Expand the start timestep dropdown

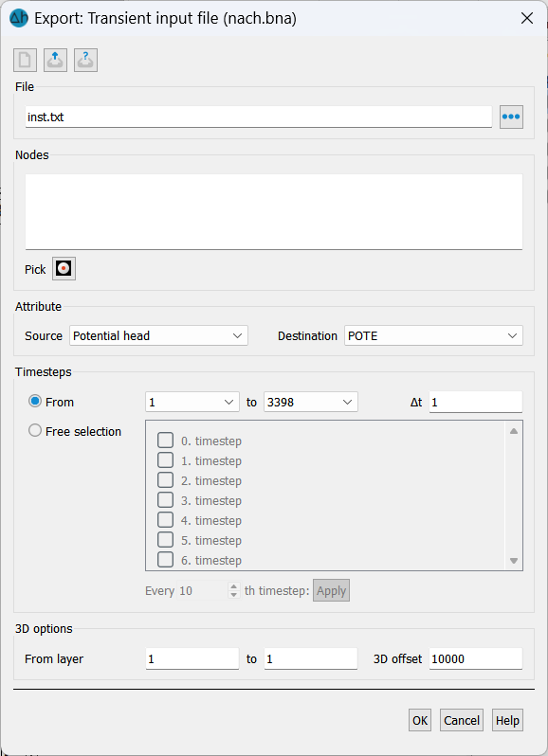[x=192, y=402]
